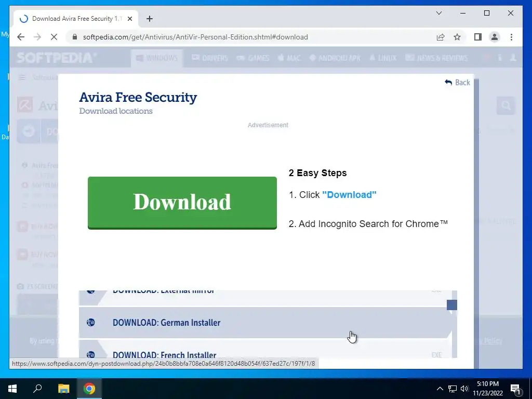Select the Download Avira Free Security tab

pos(75,19)
